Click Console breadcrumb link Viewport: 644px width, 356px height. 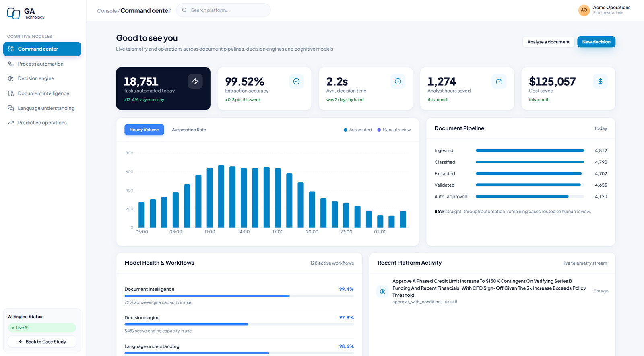tap(107, 11)
